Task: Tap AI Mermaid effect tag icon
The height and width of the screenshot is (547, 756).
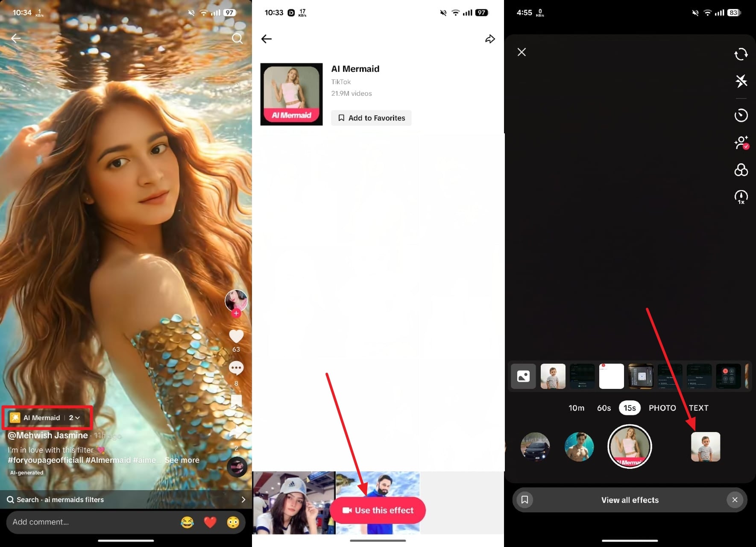Action: click(15, 418)
